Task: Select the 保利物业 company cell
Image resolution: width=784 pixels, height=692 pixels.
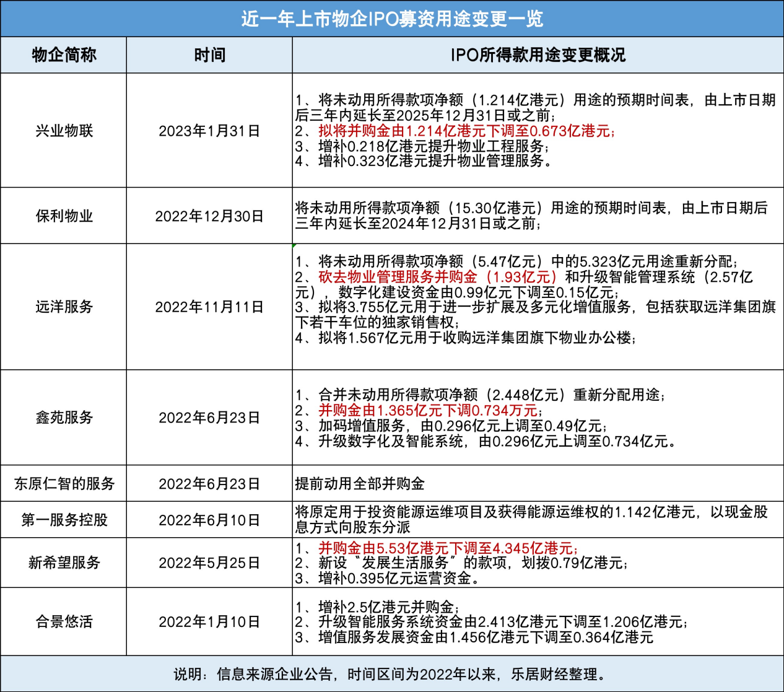Action: 64,216
